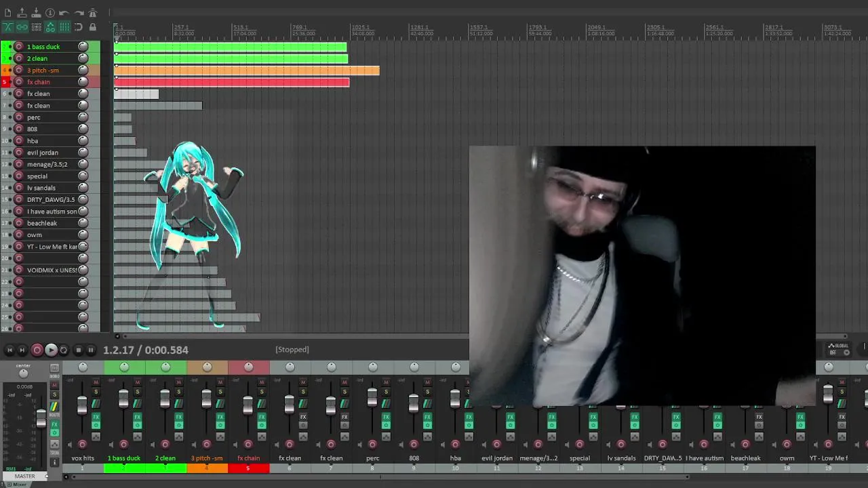The image size is (868, 488).
Task: Select the 'special' track in the track list
Action: [37, 176]
